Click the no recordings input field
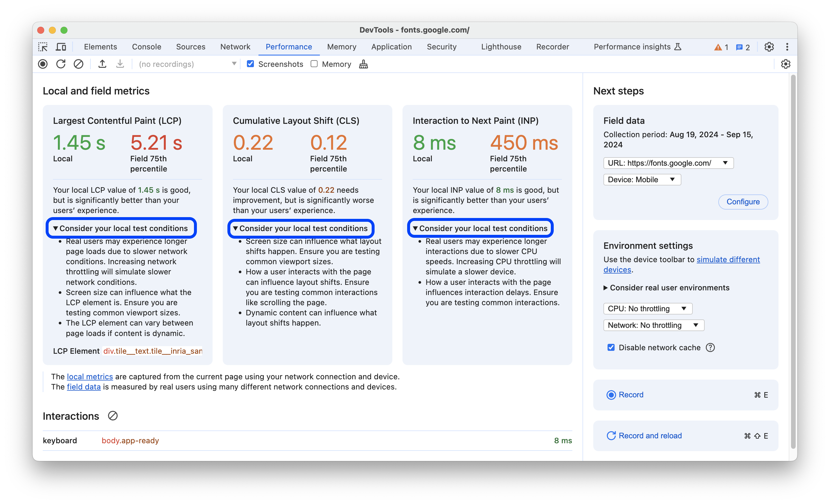The width and height of the screenshot is (830, 504). [x=184, y=64]
